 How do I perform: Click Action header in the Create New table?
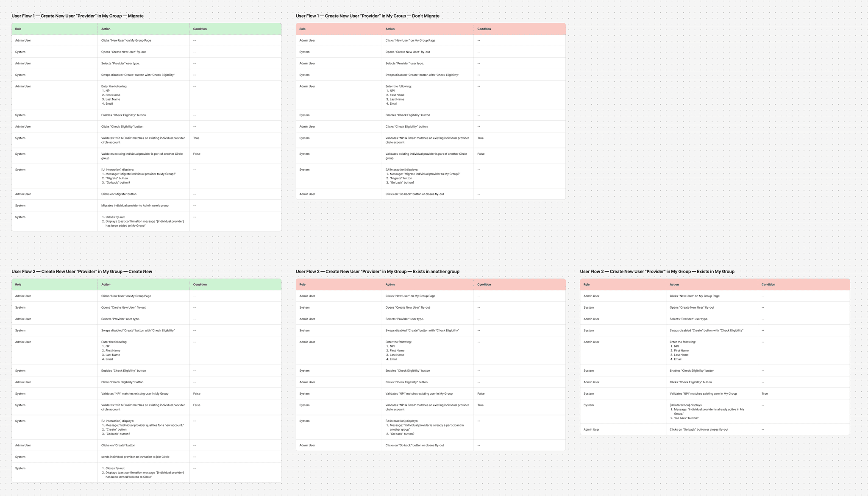pos(106,285)
